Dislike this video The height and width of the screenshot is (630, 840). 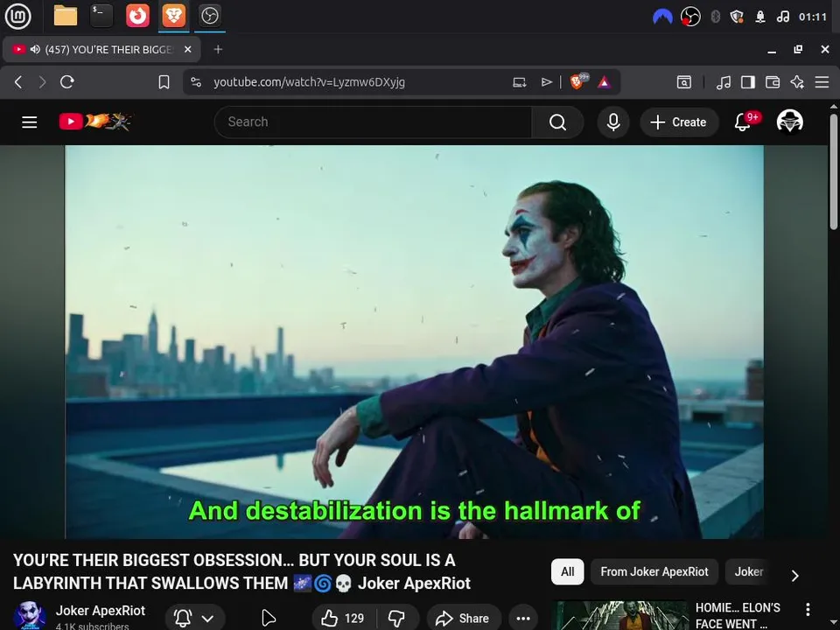pos(397,619)
